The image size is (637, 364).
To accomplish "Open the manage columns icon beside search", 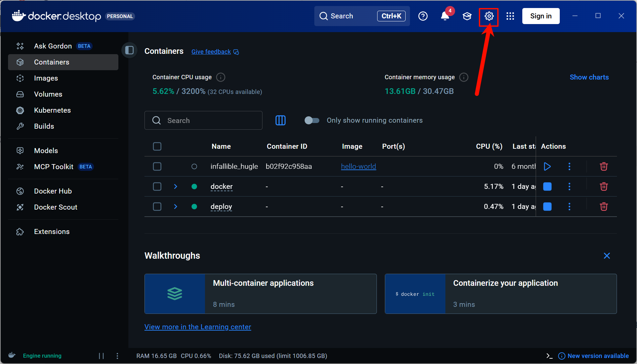I will pos(281,120).
